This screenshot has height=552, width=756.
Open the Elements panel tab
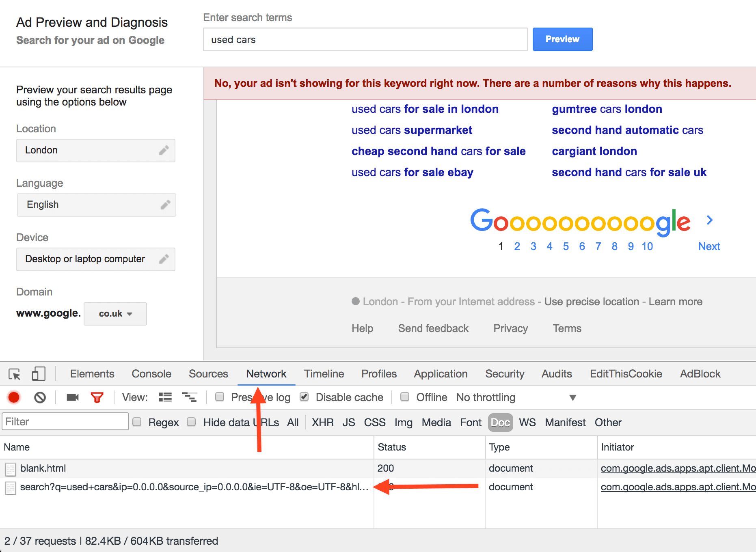point(92,374)
